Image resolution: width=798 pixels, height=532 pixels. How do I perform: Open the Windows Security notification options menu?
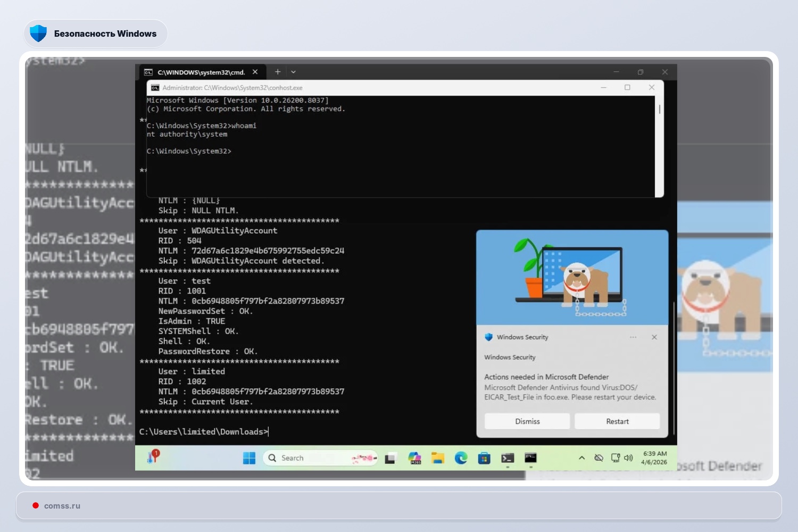[x=633, y=337]
